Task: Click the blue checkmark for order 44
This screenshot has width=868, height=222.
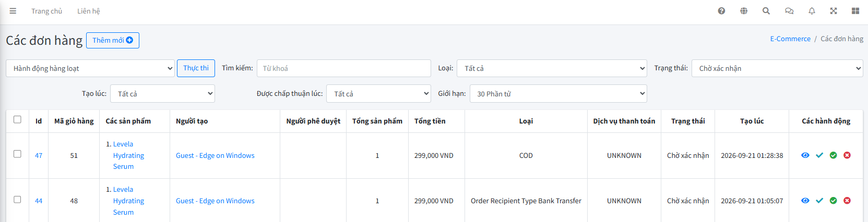Action: point(819,201)
